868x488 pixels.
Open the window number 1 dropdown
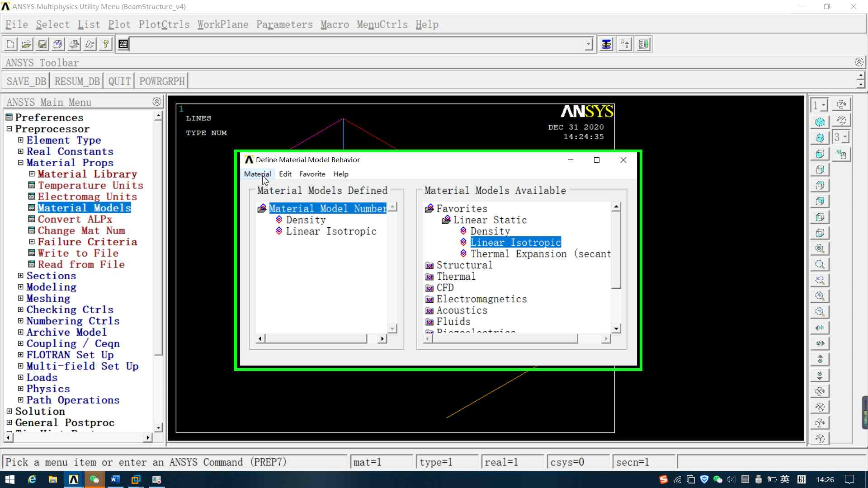(824, 105)
